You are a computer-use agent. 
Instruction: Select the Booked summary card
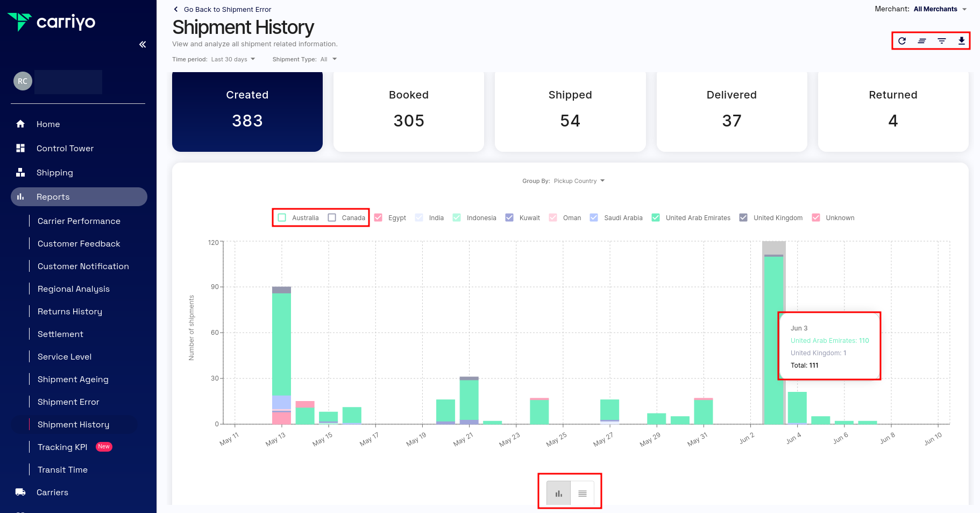409,111
